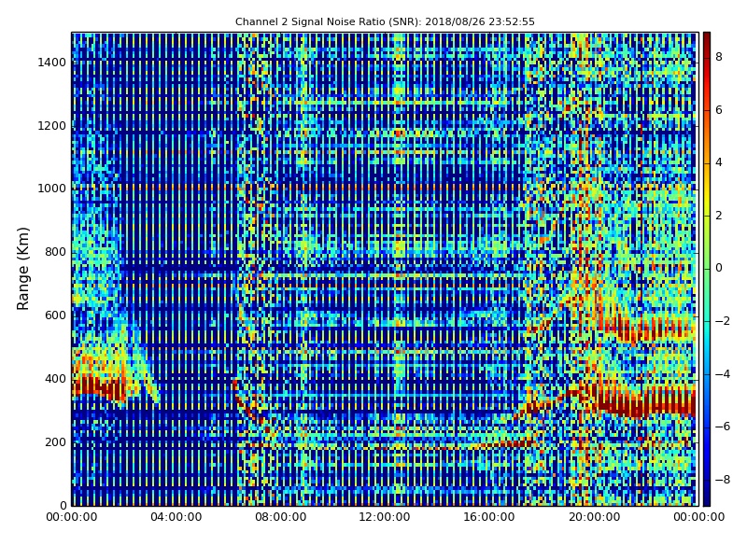Click the 04:00:00 time axis label

[176, 517]
